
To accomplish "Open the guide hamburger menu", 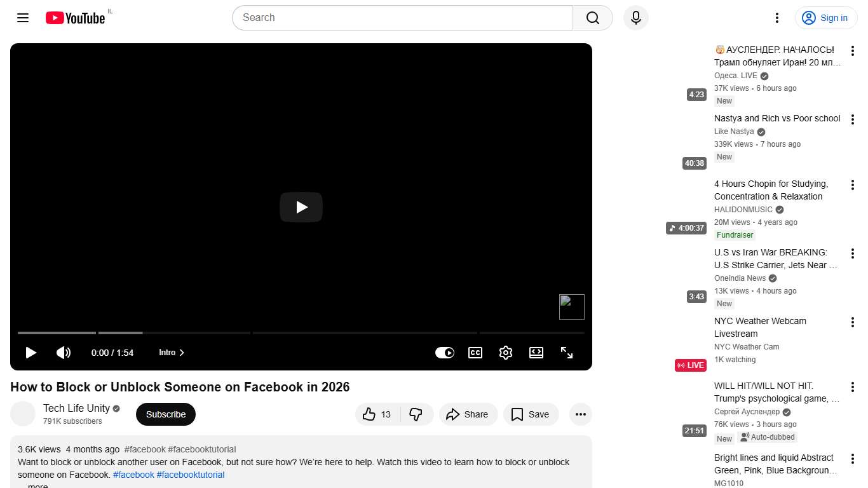I will point(22,18).
